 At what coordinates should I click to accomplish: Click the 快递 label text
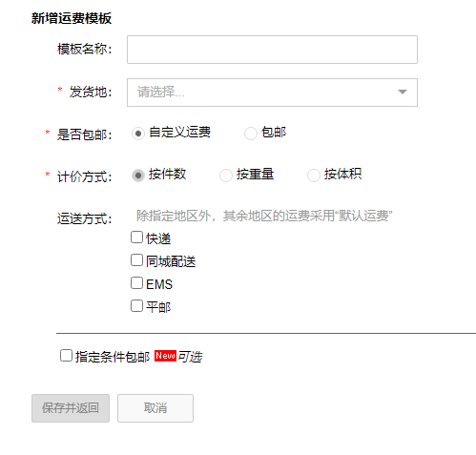pos(158,238)
